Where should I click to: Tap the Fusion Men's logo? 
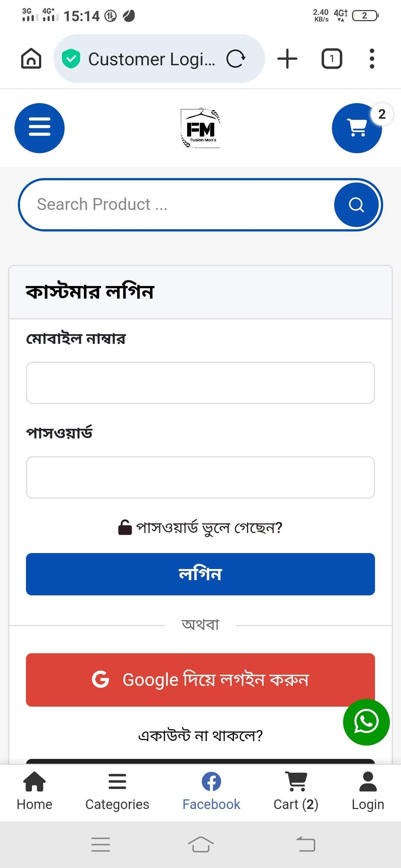pos(200,128)
